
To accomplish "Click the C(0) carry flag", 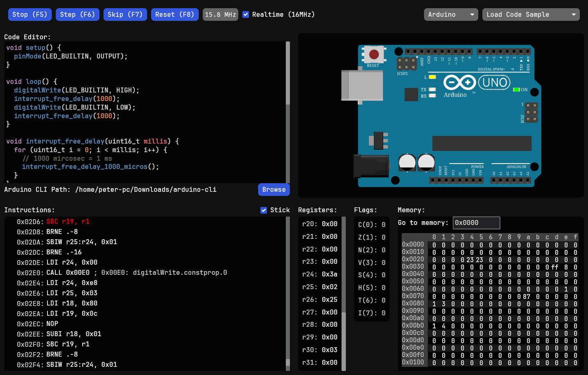I will coord(371,225).
